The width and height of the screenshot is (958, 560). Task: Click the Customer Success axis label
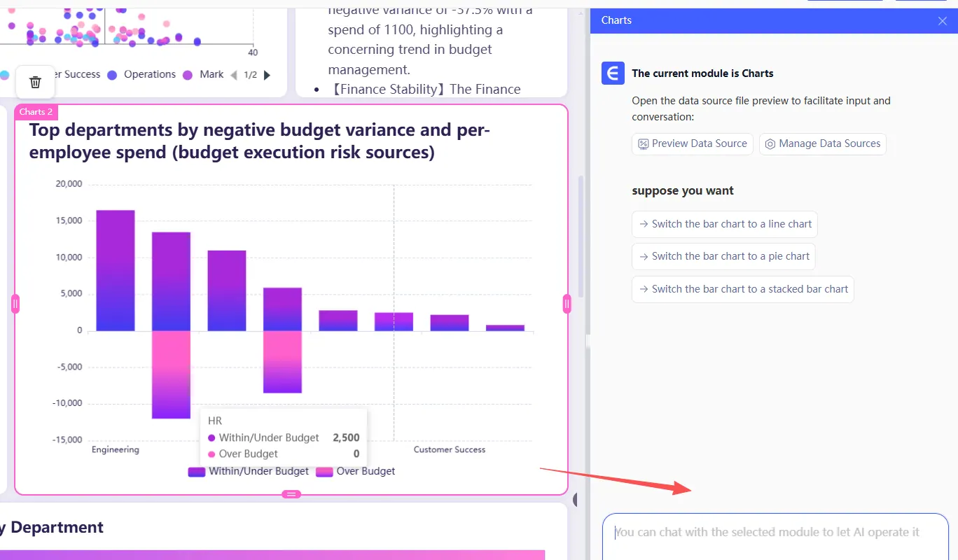click(x=450, y=449)
